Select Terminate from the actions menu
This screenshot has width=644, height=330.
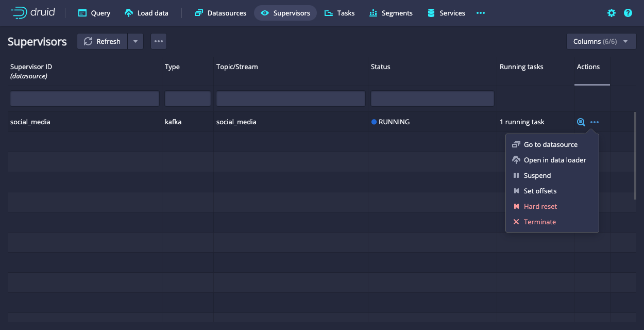(x=540, y=222)
